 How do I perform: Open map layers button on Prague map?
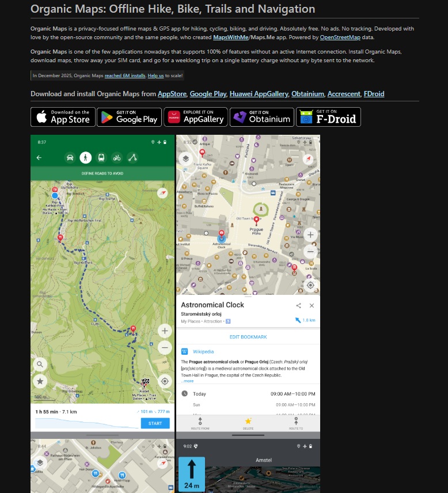point(186,159)
